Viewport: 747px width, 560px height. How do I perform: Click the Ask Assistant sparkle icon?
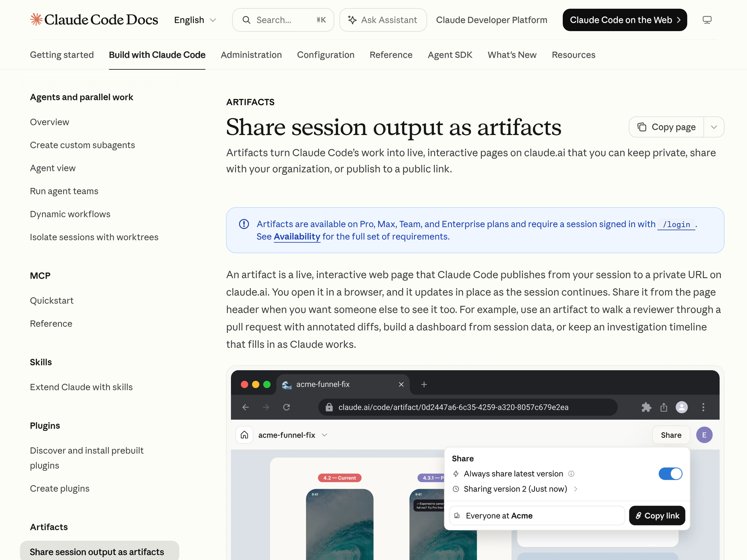coord(352,20)
